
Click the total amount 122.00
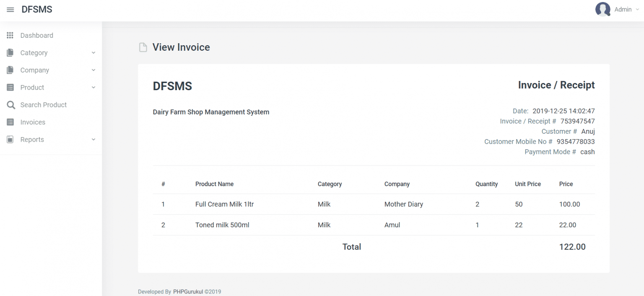pos(572,247)
